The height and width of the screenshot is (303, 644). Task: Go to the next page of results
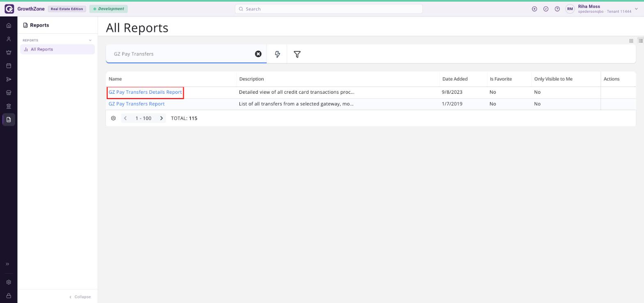click(x=161, y=118)
